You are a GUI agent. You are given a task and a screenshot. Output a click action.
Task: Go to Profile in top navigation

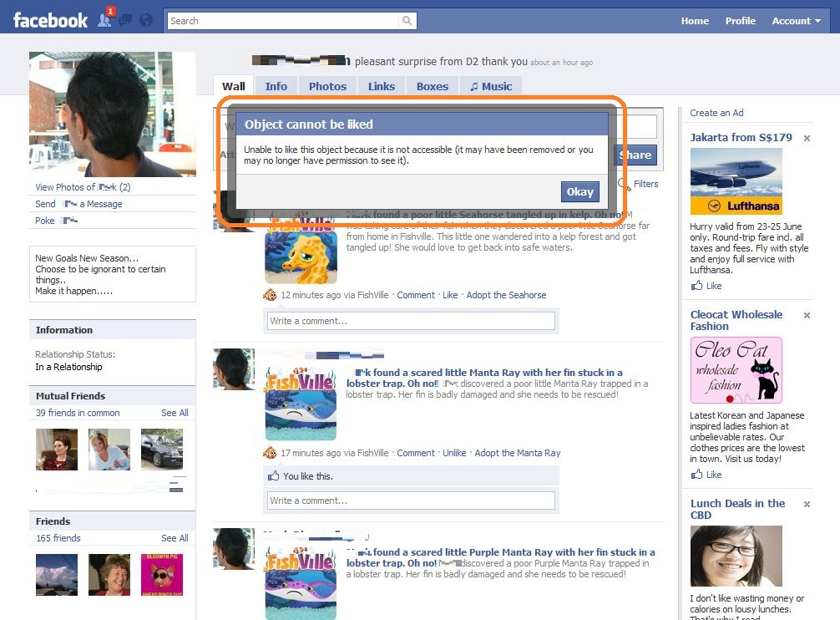[x=741, y=21]
